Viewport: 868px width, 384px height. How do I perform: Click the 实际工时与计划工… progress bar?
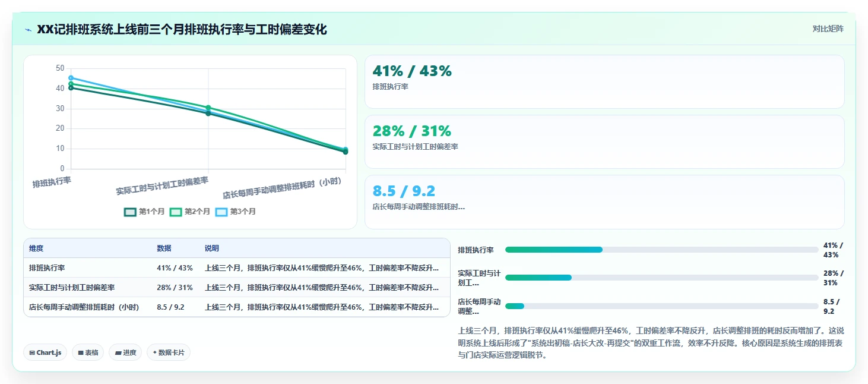point(661,278)
